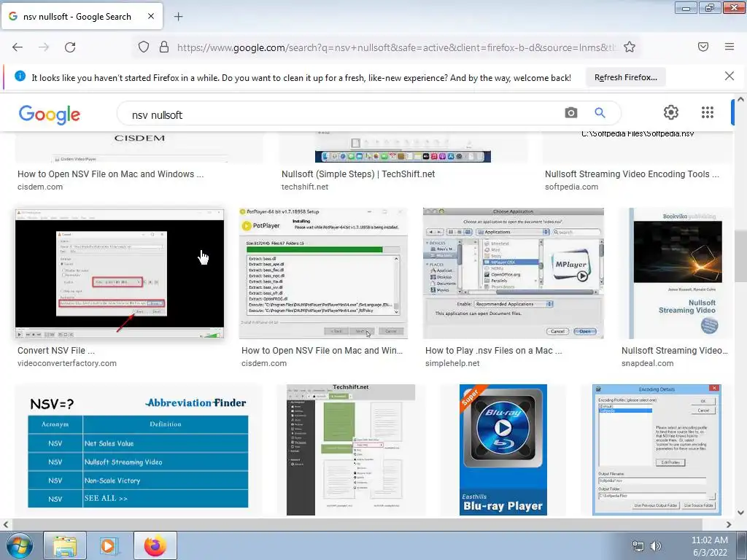Click How to Play .nsv Files on a Mac
Viewport: 747px width, 560px height.
click(494, 351)
